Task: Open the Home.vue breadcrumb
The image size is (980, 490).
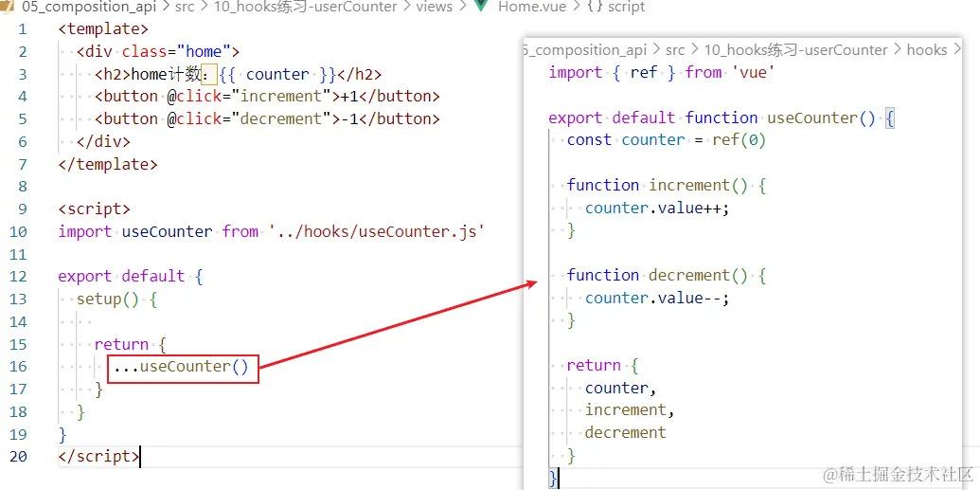Action: coord(532,7)
